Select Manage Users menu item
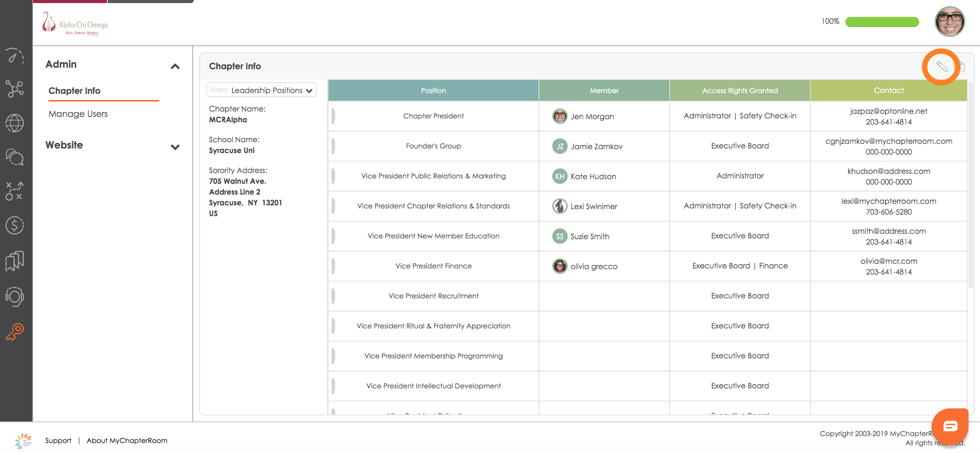Image resolution: width=980 pixels, height=453 pixels. [x=78, y=114]
